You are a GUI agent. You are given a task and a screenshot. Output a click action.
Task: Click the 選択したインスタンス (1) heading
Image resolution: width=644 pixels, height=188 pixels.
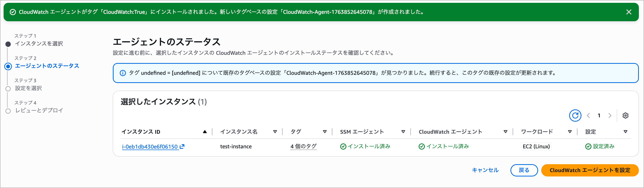164,102
